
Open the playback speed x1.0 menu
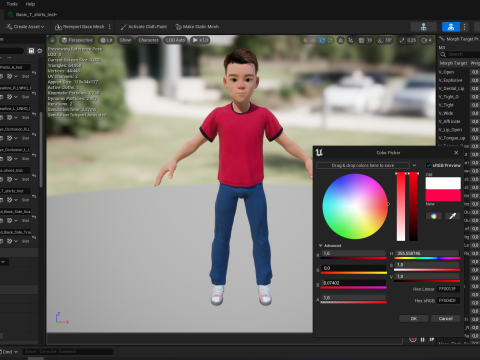(x=199, y=40)
